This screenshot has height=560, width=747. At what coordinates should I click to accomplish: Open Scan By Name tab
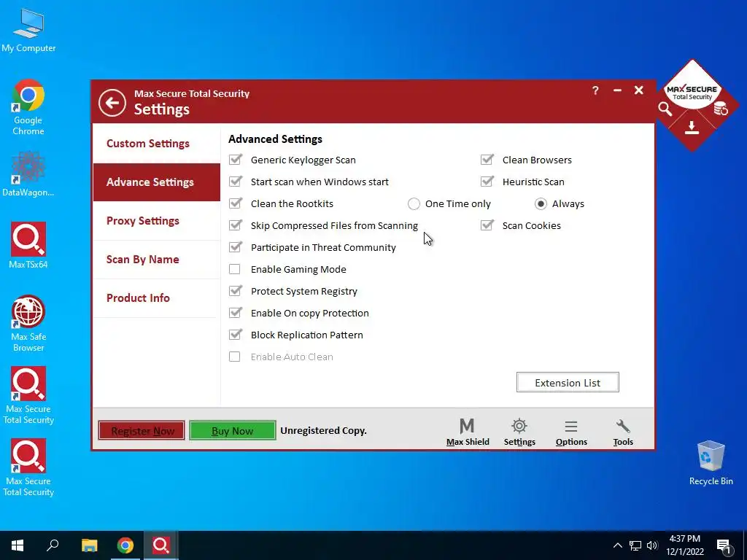156,260
